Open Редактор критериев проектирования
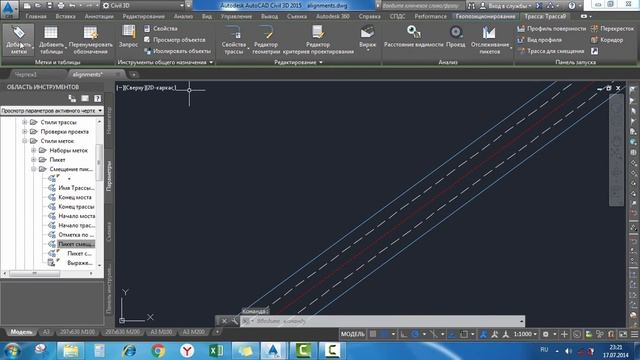The image size is (640, 360). coord(318,40)
